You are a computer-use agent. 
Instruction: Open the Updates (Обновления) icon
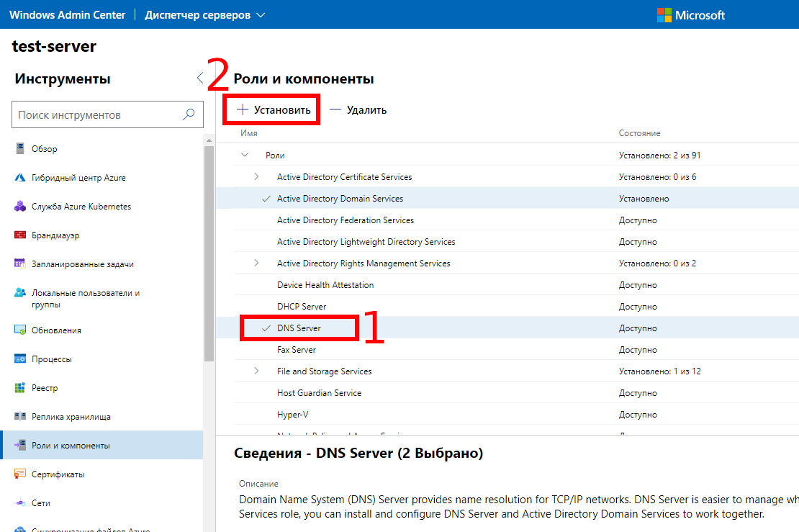tap(19, 330)
